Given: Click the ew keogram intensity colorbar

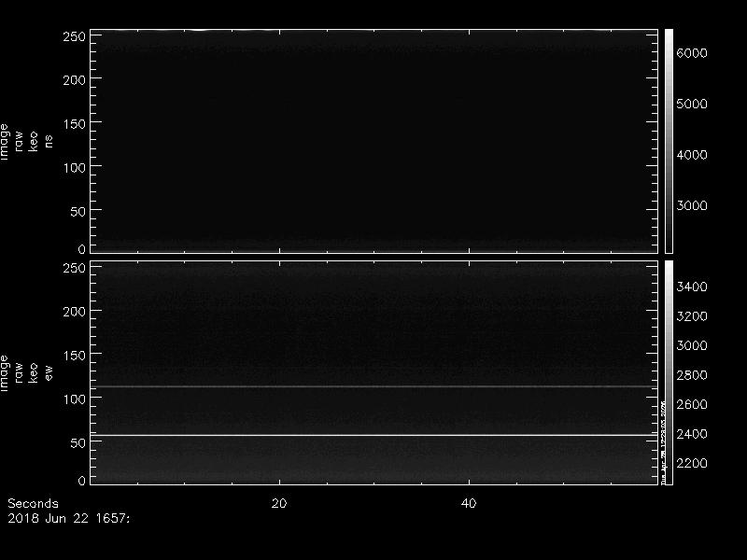Looking at the screenshot, I should [669, 372].
